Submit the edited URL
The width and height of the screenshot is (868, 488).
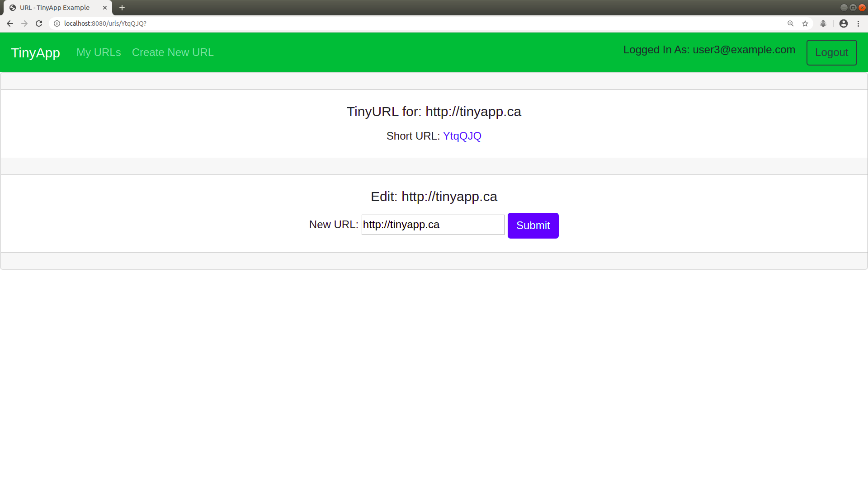pos(533,225)
